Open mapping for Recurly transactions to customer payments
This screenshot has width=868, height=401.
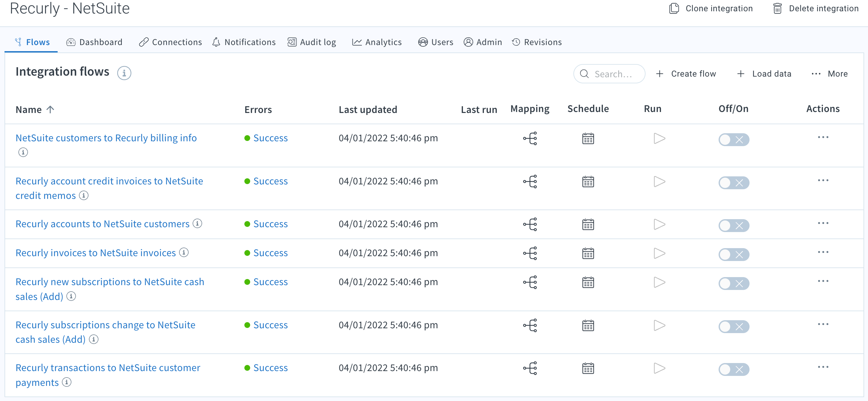click(530, 368)
